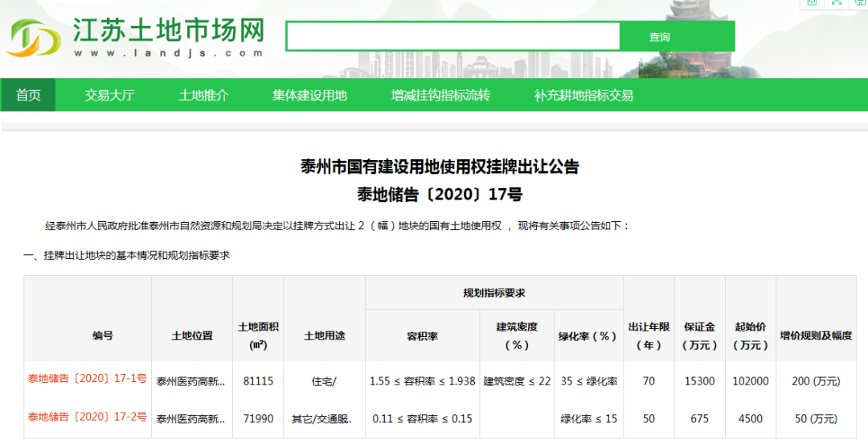Viewport: 868px width, 444px height.
Task: Go to the 首页 home tab
Action: (28, 95)
